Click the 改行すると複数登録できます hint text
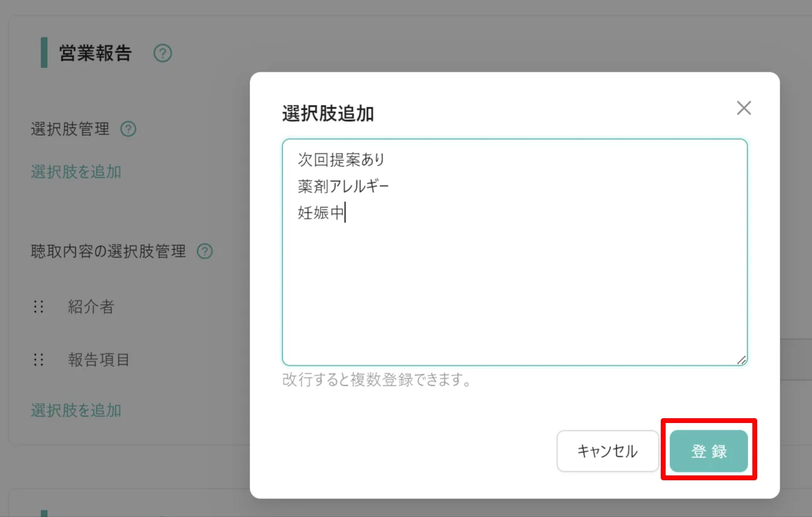812x517 pixels. (376, 381)
